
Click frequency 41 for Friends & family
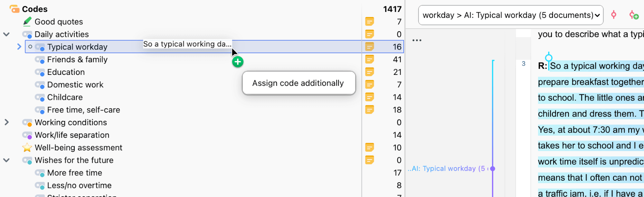pos(397,59)
